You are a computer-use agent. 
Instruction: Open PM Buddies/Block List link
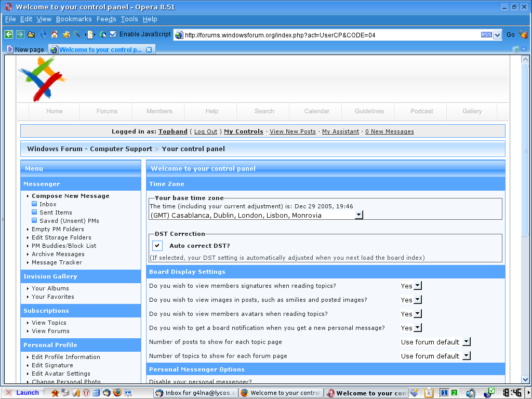(64, 246)
